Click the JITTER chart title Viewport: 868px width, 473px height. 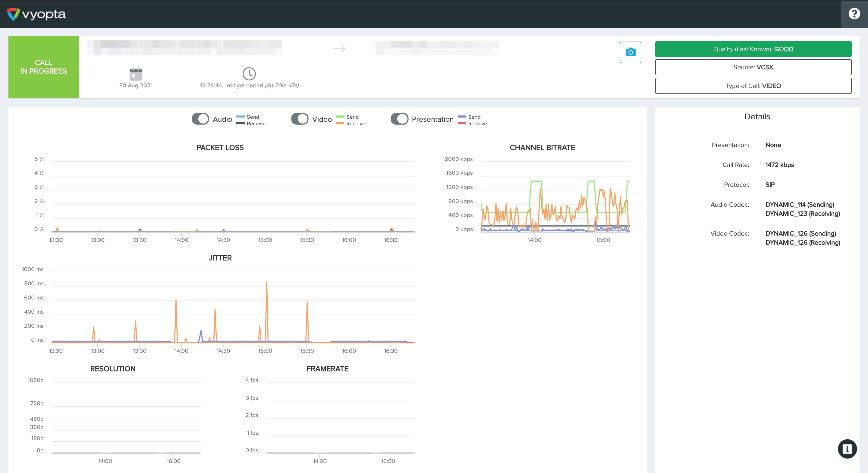pos(220,258)
